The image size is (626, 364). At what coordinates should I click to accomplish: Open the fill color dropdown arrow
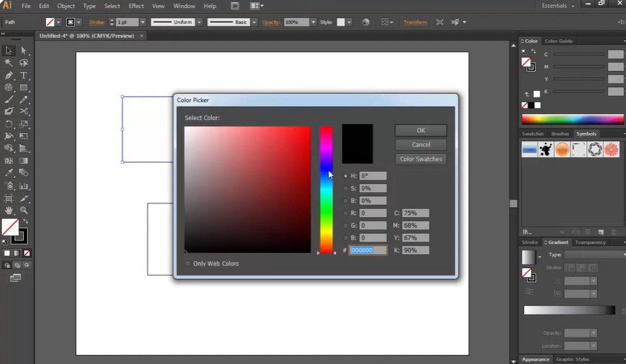59,22
